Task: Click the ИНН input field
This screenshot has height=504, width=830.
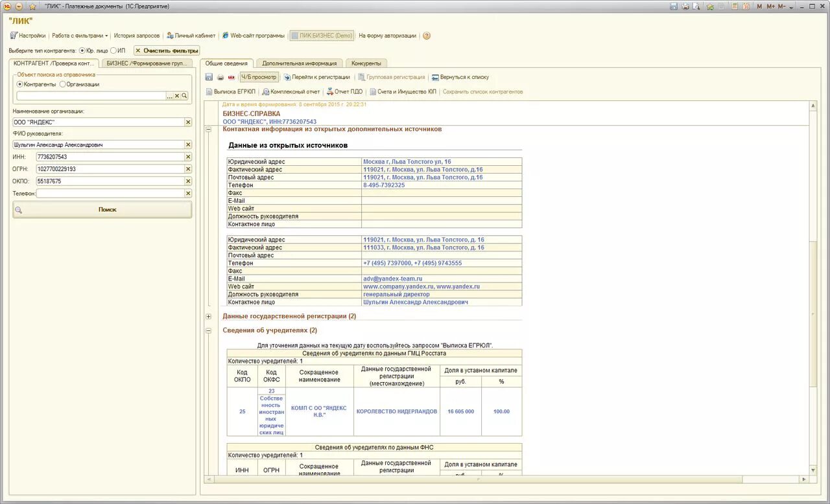Action: click(110, 157)
